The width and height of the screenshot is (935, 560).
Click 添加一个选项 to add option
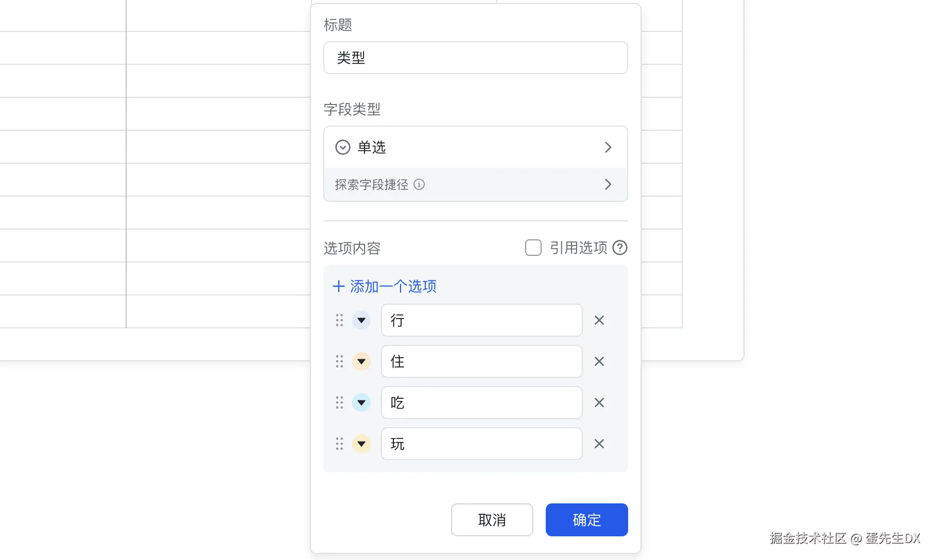(385, 286)
